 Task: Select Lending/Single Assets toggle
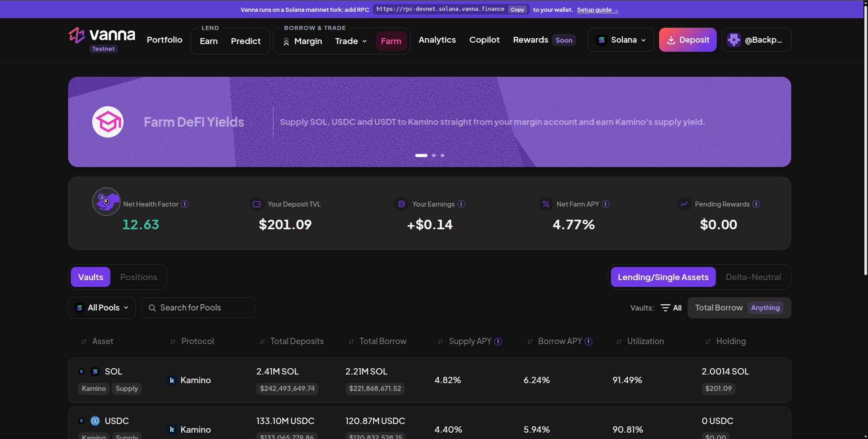663,277
